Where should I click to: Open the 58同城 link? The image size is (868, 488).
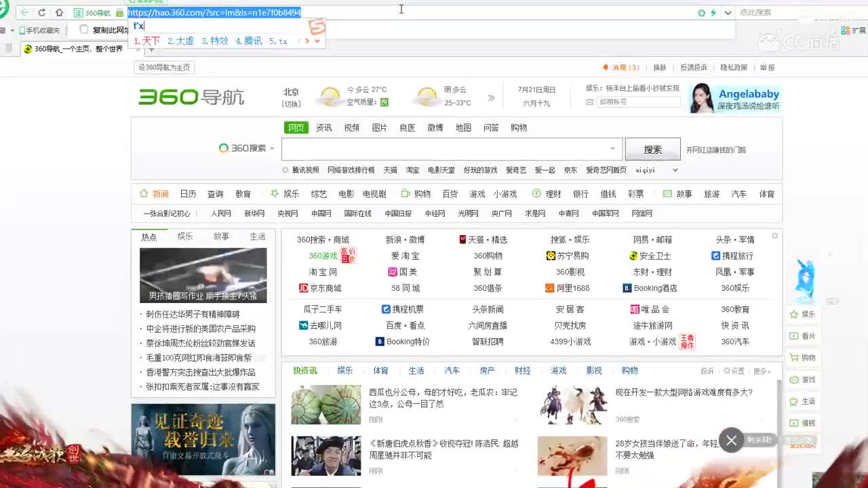(x=406, y=288)
